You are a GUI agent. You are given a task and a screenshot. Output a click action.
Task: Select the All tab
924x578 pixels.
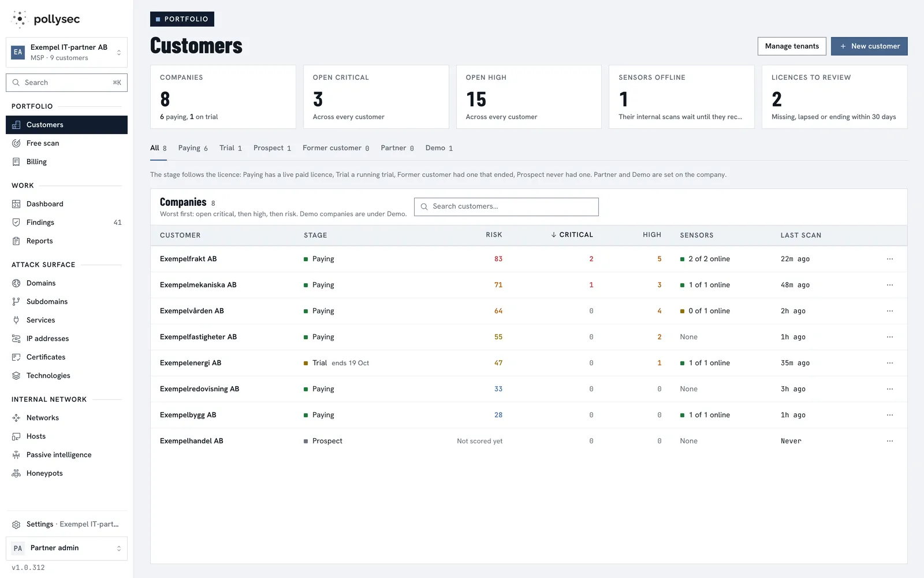158,149
